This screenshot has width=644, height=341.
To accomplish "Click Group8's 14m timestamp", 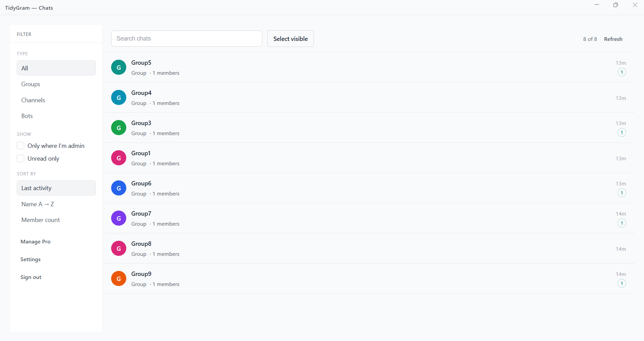I will (621, 249).
